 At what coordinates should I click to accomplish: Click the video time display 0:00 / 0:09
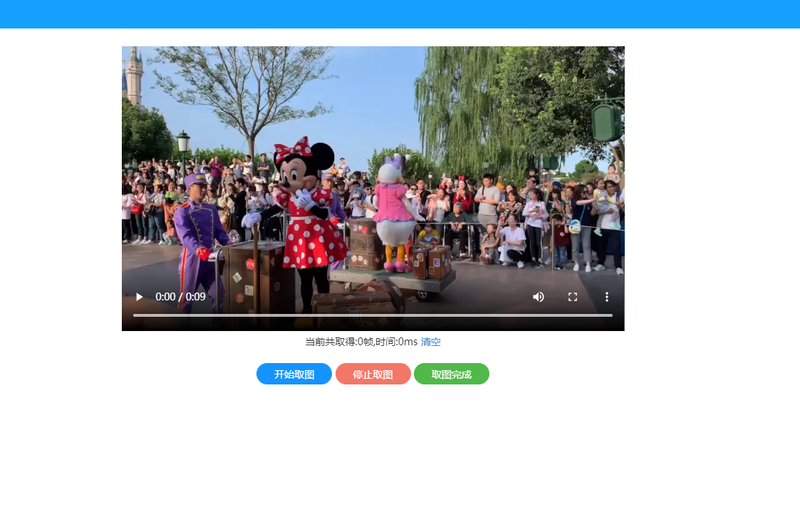pos(181,297)
